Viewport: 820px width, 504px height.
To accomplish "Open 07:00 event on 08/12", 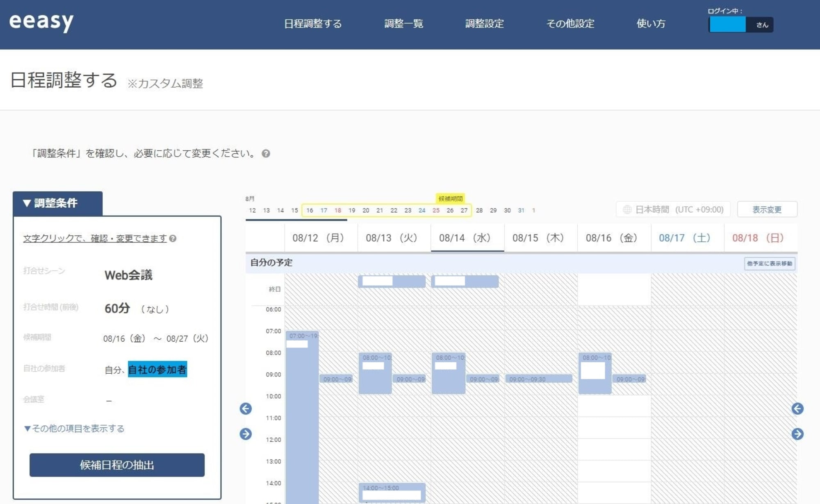I will click(302, 417).
